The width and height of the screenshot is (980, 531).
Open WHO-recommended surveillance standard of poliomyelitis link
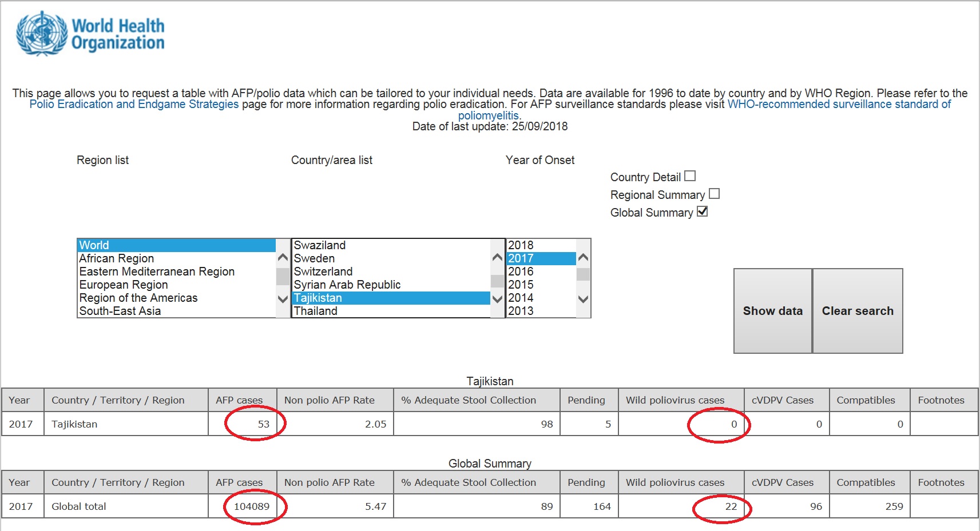coord(839,104)
